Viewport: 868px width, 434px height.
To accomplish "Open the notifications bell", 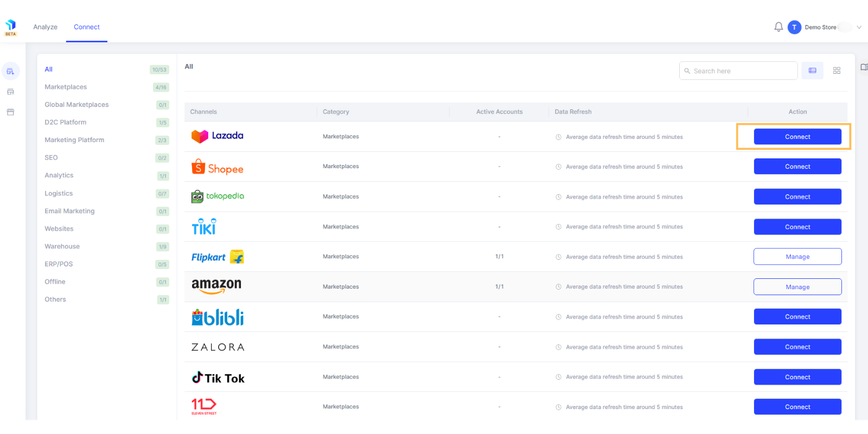I will (778, 27).
